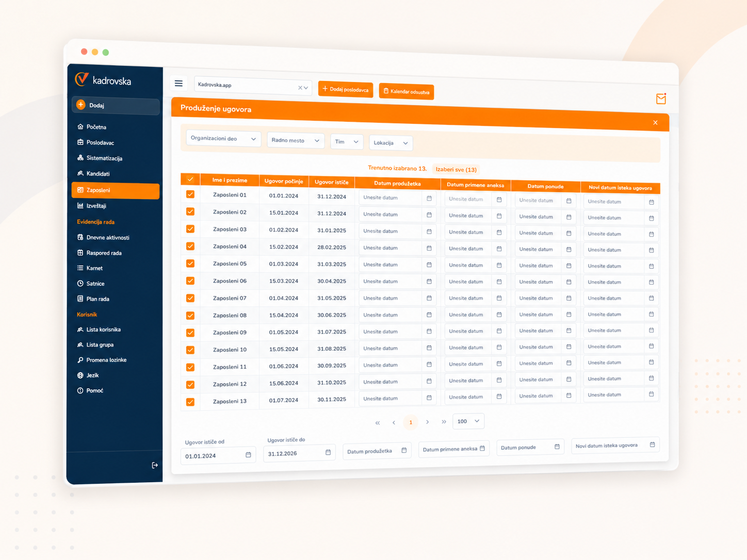This screenshot has width=747, height=560.
Task: Open Pomoć help in sidebar
Action: [94, 391]
